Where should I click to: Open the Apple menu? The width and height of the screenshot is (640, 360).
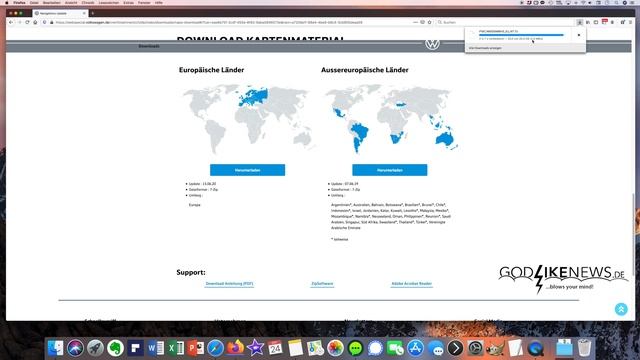[x=7, y=2]
